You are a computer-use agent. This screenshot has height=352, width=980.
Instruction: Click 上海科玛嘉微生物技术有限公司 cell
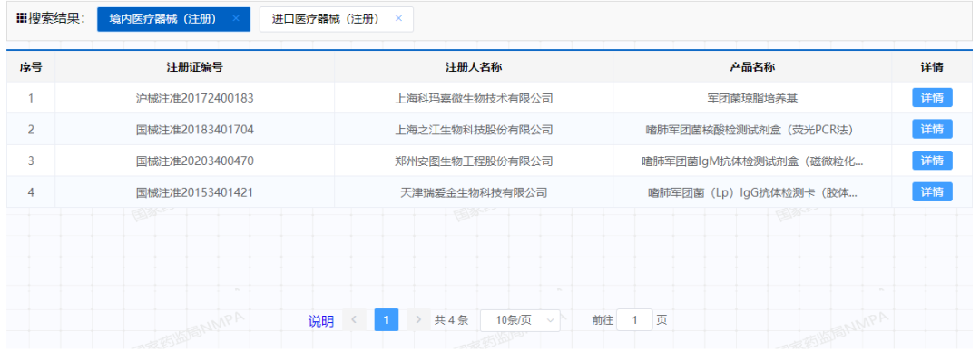pos(474,98)
